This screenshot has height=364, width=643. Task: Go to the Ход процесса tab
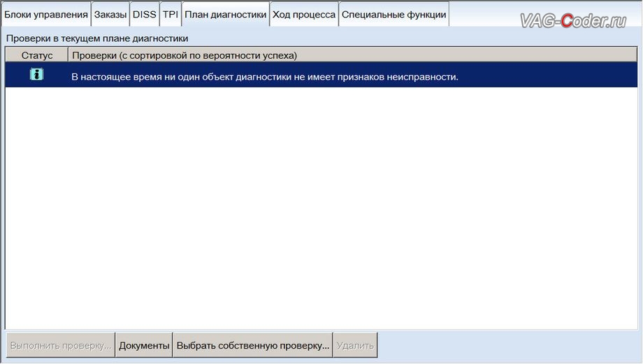click(x=304, y=15)
